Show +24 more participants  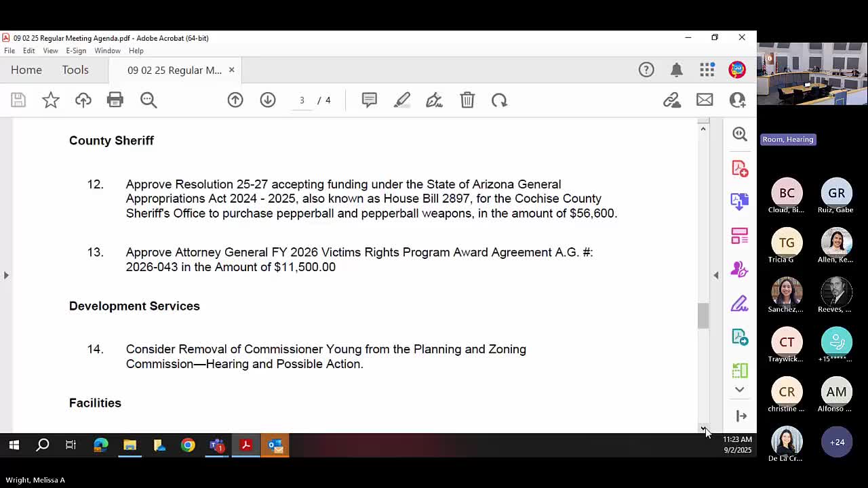point(836,442)
